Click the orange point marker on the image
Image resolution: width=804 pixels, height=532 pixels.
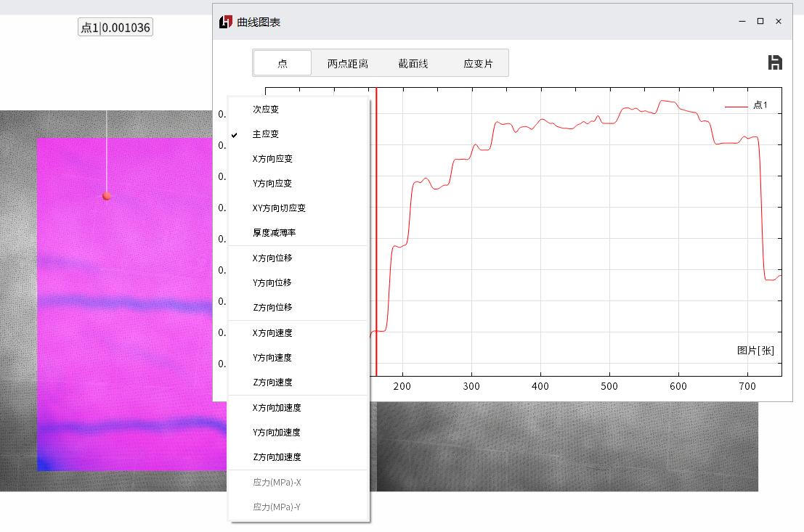pos(107,196)
